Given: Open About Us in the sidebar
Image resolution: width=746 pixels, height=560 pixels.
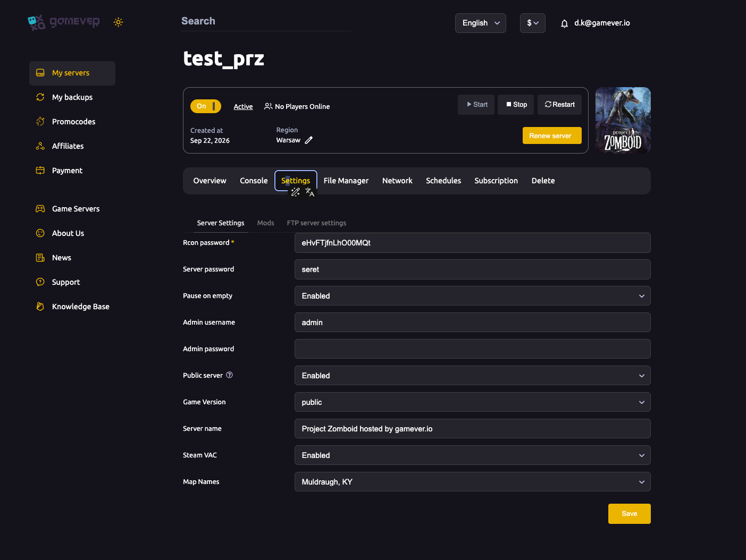Looking at the screenshot, I should coord(72,233).
